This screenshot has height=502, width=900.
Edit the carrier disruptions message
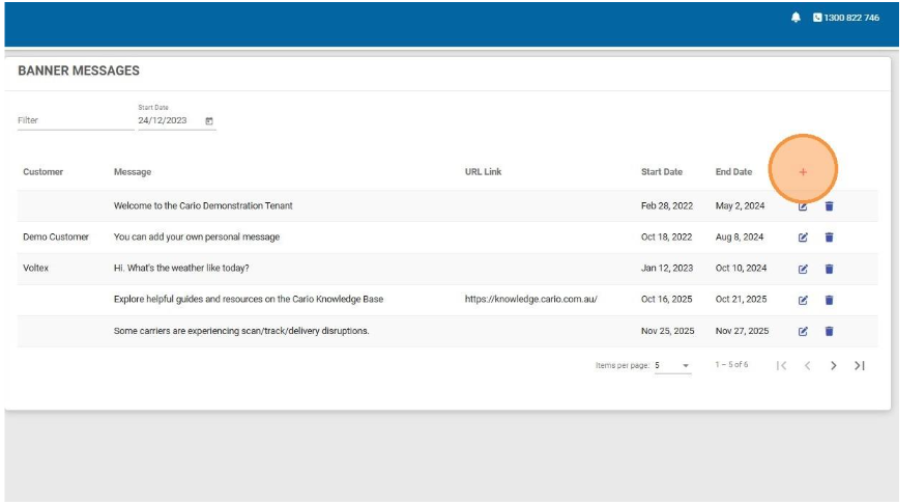tap(802, 331)
